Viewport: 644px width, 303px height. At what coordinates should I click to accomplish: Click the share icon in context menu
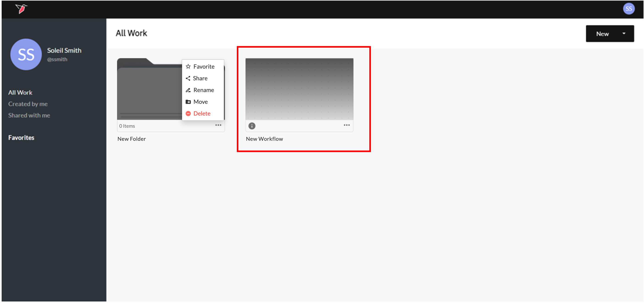(188, 78)
